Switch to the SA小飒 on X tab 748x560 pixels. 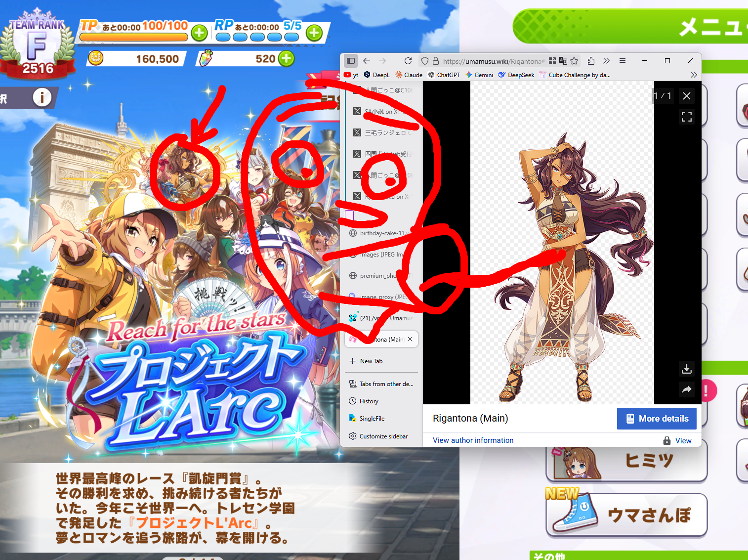(383, 111)
